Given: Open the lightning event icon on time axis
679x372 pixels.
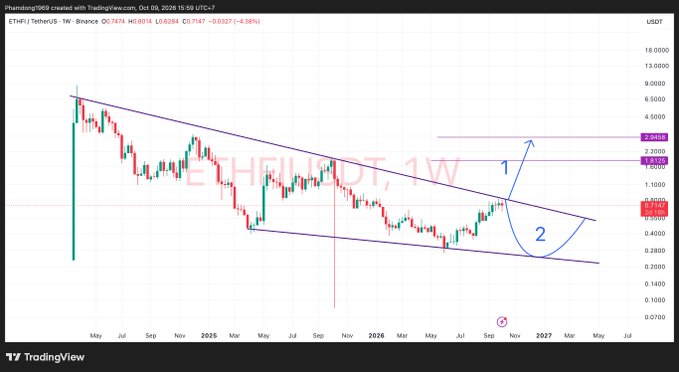Looking at the screenshot, I should point(501,322).
